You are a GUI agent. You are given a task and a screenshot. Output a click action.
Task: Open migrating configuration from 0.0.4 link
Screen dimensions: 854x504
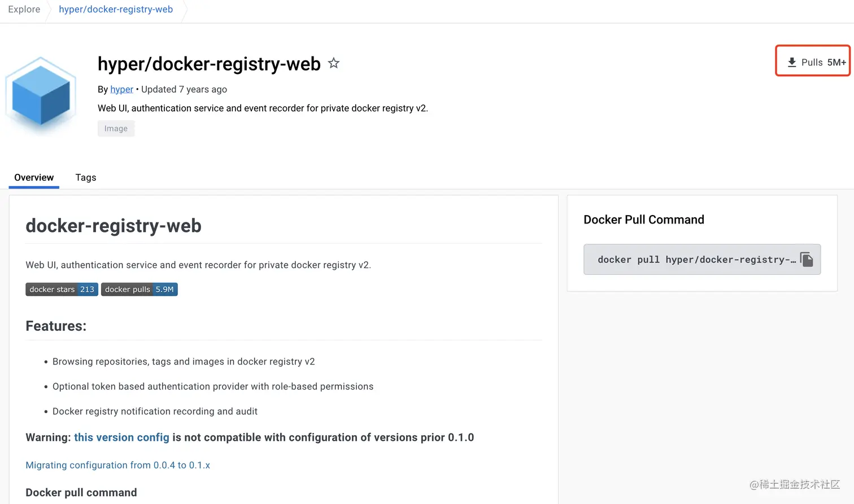117,465
